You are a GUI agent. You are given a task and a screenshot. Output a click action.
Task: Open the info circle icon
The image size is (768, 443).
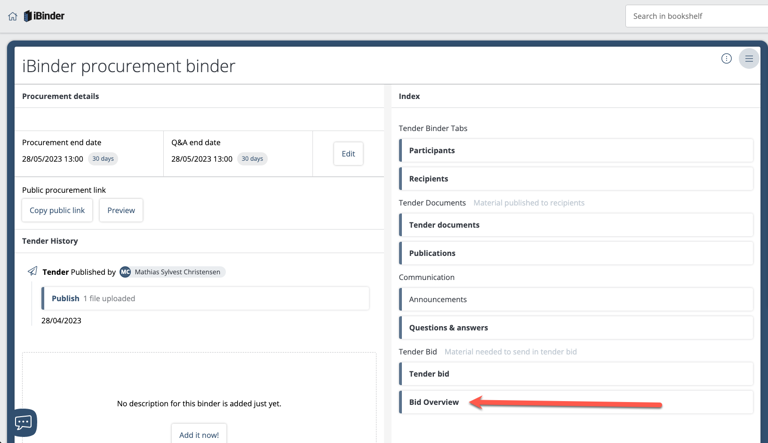pyautogui.click(x=726, y=59)
